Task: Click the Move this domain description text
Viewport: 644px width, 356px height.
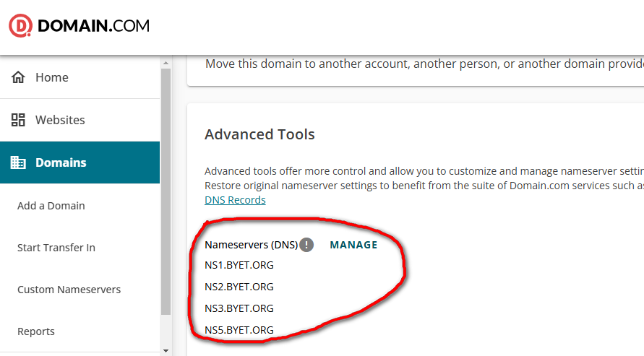Action: point(425,64)
